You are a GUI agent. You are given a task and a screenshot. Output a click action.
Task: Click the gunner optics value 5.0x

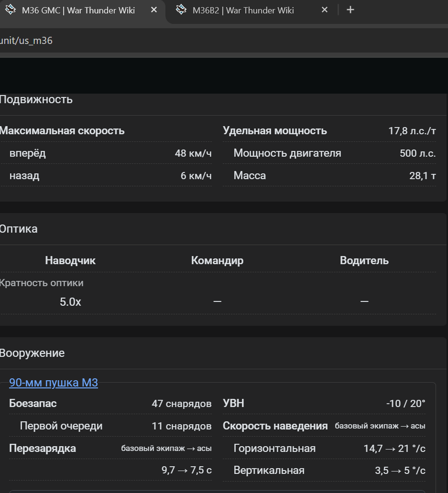tap(70, 302)
